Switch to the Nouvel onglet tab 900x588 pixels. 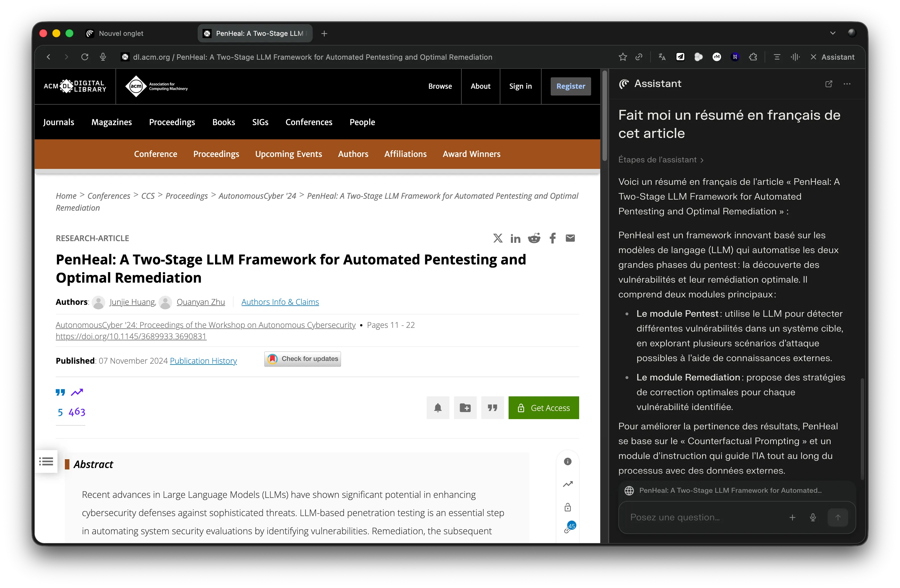tap(121, 33)
